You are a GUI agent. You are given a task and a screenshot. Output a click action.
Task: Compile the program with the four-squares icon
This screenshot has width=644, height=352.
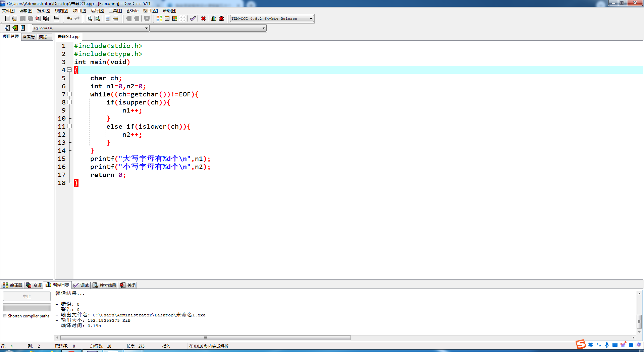[159, 18]
